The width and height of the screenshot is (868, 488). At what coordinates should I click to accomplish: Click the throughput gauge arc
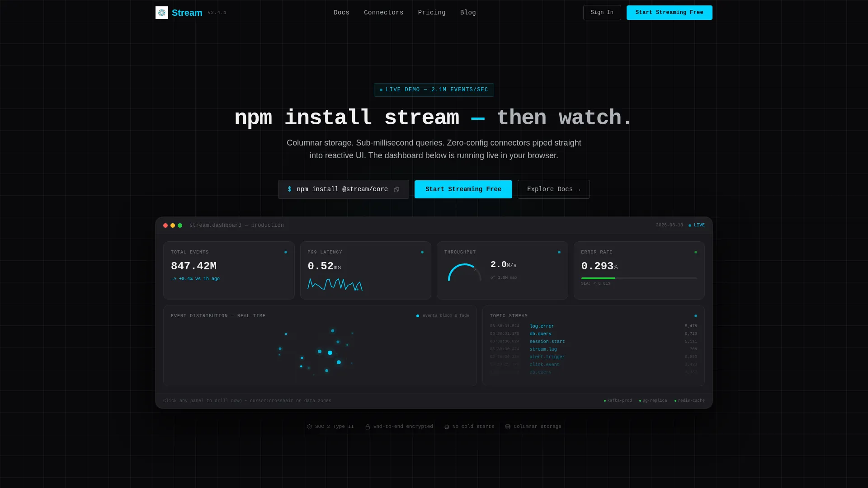(464, 272)
